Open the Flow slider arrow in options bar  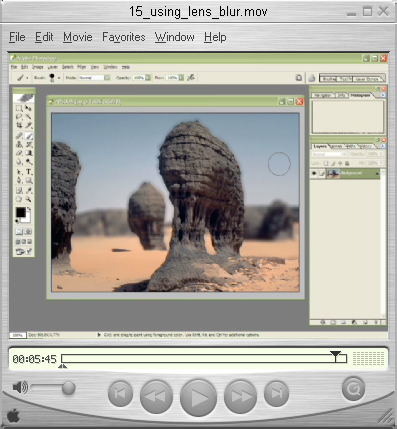181,78
